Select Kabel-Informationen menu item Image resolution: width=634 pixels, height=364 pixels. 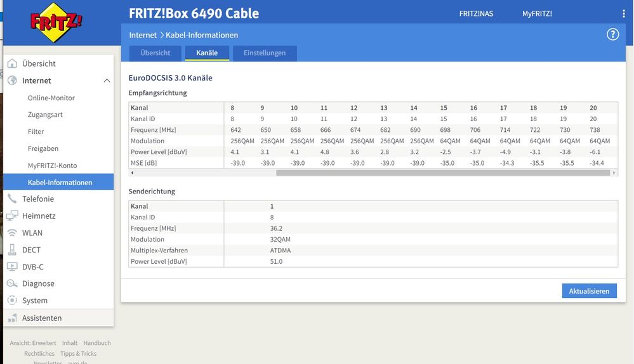pyautogui.click(x=58, y=182)
